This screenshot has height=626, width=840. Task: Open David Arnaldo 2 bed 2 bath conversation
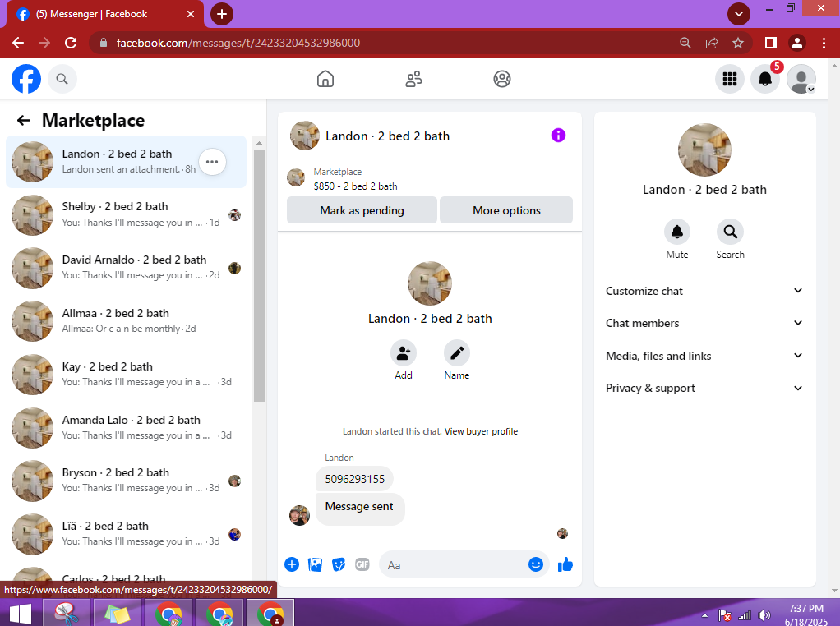point(127,268)
